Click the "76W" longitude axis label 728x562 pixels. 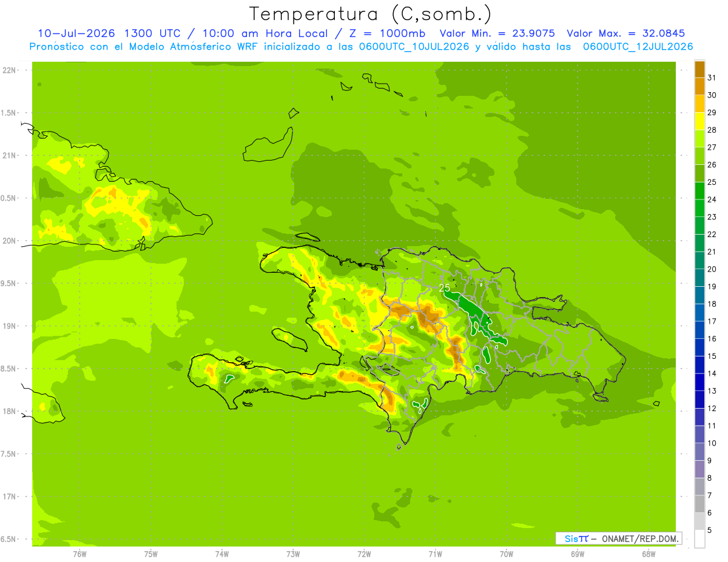(x=80, y=554)
